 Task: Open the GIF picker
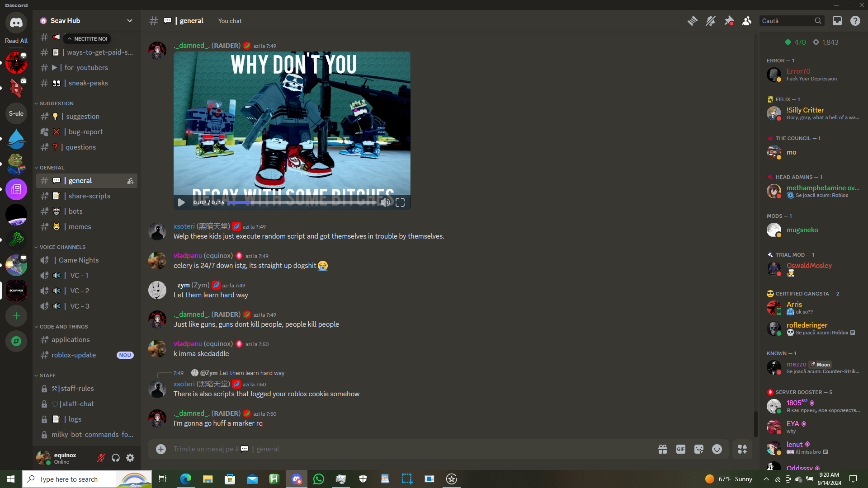[x=680, y=449]
